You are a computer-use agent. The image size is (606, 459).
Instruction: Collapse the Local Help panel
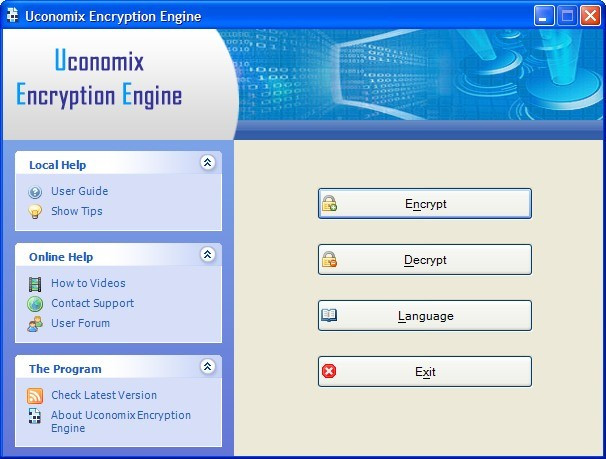208,162
